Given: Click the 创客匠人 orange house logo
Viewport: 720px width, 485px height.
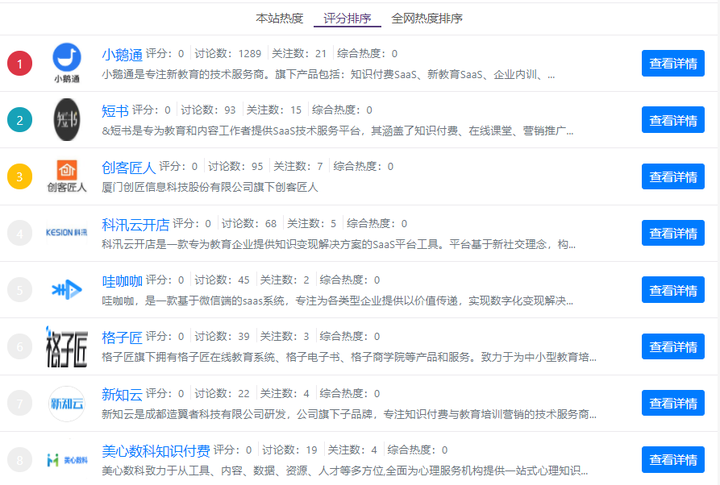Looking at the screenshot, I should pyautogui.click(x=67, y=176).
